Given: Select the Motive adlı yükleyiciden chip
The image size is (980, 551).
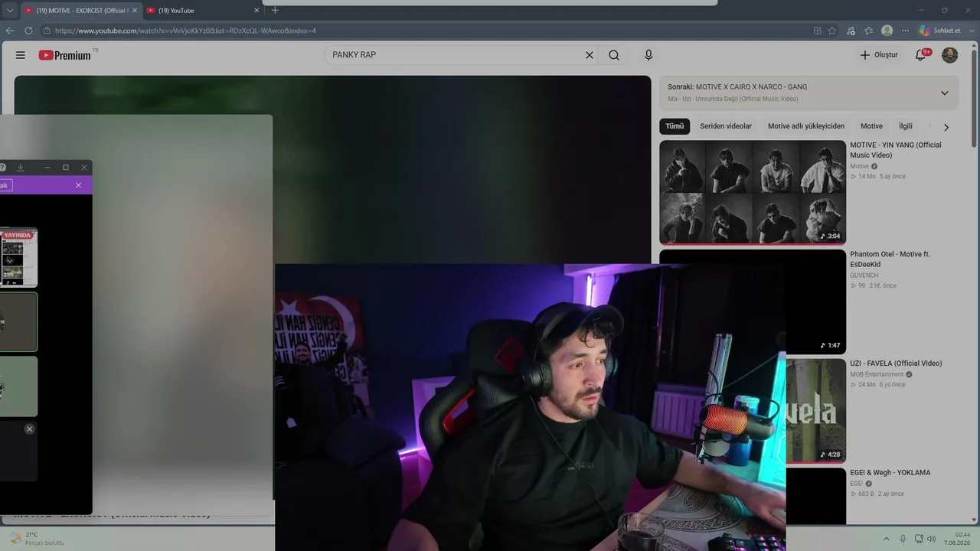Looking at the screenshot, I should 806,126.
